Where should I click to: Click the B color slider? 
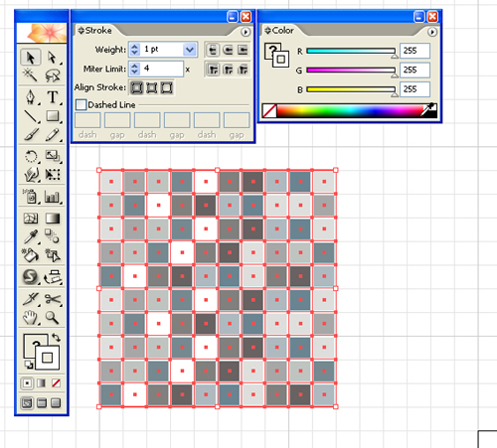pos(351,89)
